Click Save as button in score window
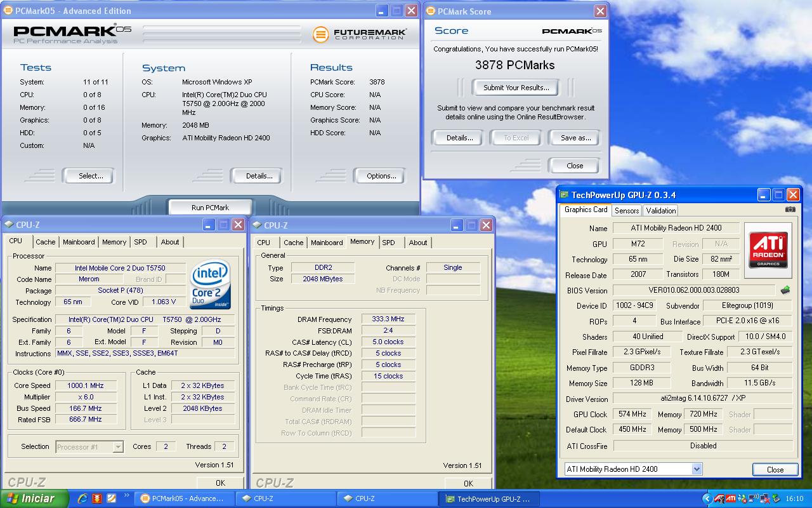The width and height of the screenshot is (812, 508). (575, 138)
